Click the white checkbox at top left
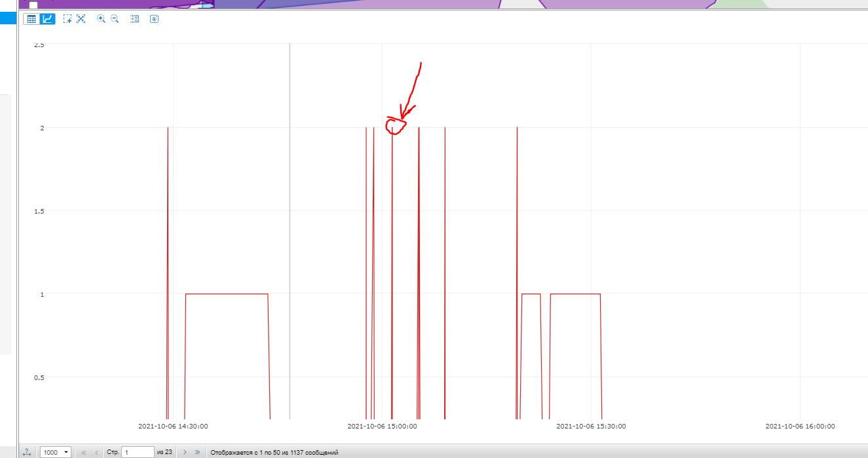Screen dimensions: 868x458 33,5
